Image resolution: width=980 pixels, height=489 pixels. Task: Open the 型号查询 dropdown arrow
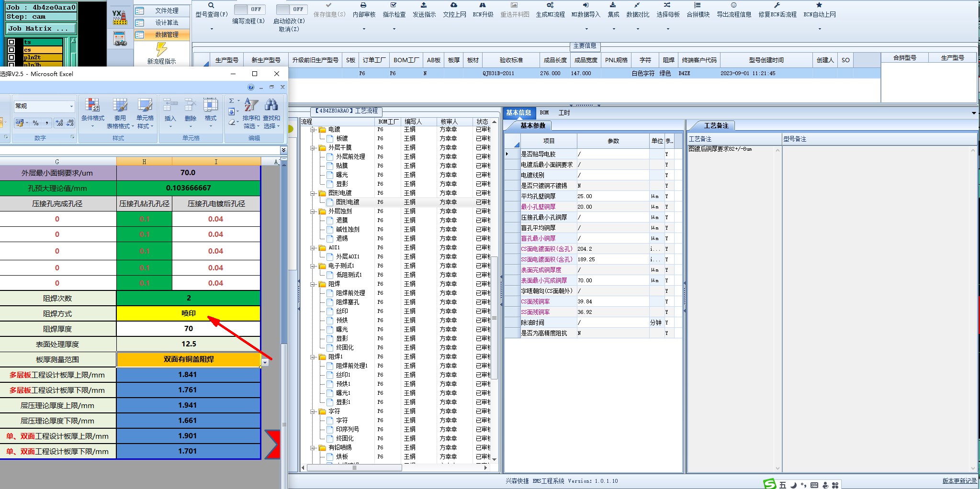point(211,29)
